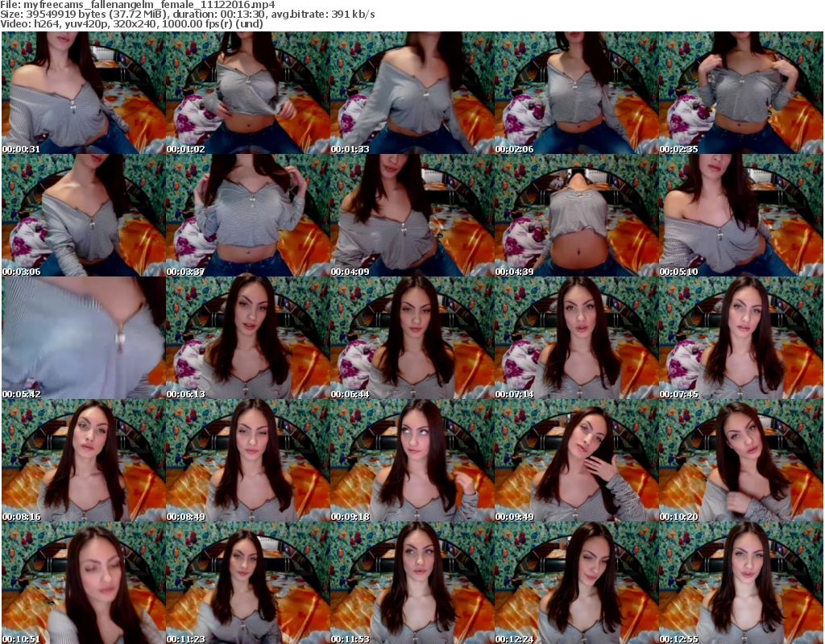Select the thumbnail frame stamped 00:01:02

tap(248, 93)
